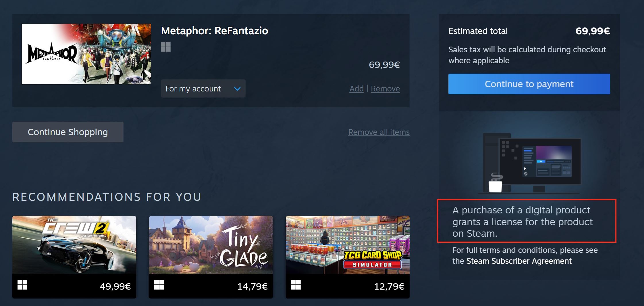Open Tiny Glade recommendation thumbnail
644x306 pixels.
[211, 245]
